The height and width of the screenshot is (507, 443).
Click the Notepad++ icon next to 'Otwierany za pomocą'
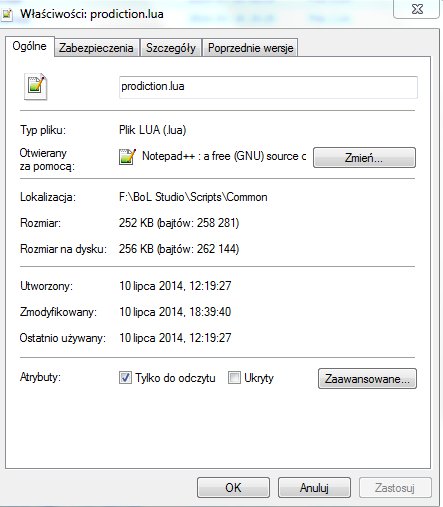point(127,157)
